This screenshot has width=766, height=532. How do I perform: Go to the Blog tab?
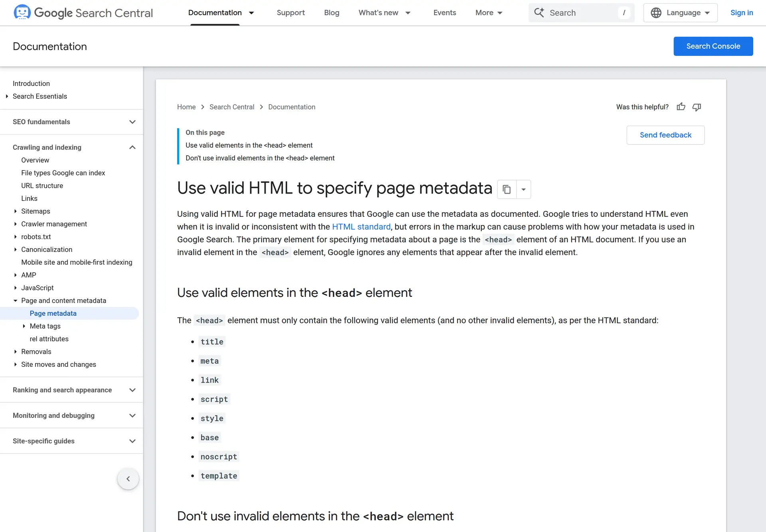tap(332, 13)
